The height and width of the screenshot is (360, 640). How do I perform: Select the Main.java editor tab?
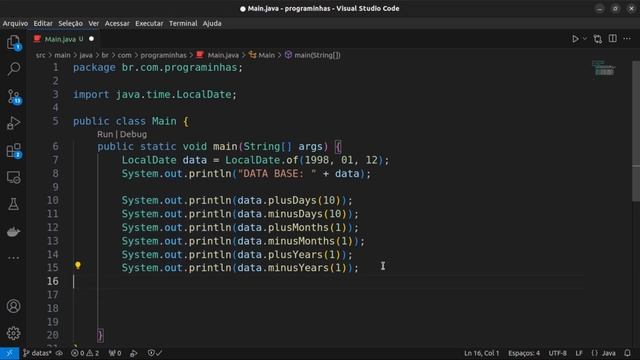(x=64, y=39)
